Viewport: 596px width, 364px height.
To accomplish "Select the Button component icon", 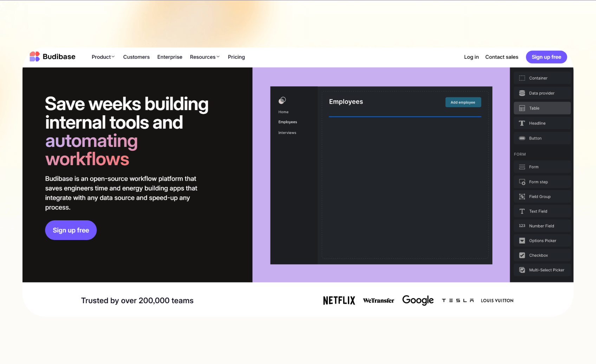I will coord(522,138).
